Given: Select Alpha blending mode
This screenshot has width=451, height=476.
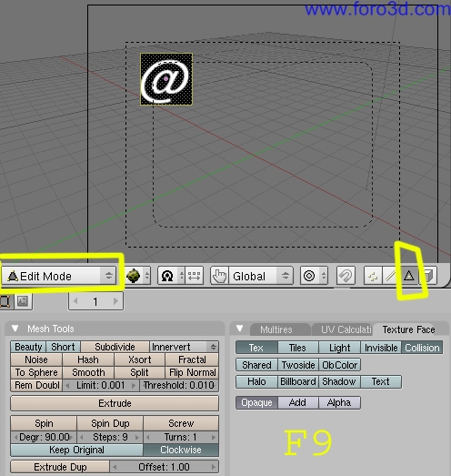Looking at the screenshot, I should point(339,403).
